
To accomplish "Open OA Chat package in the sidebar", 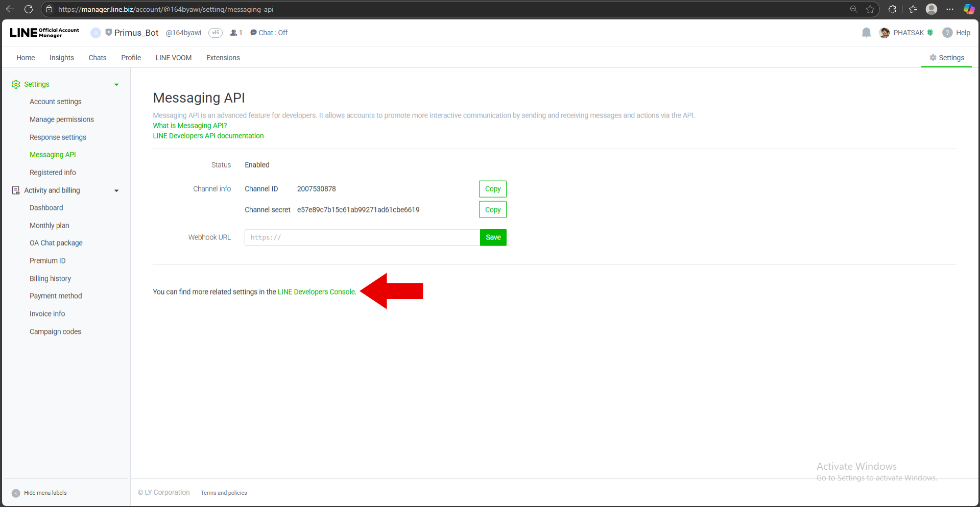I will [56, 243].
